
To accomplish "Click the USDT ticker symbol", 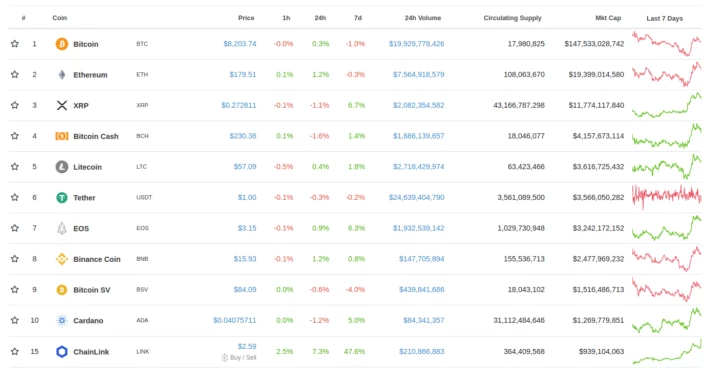I will 144,198.
